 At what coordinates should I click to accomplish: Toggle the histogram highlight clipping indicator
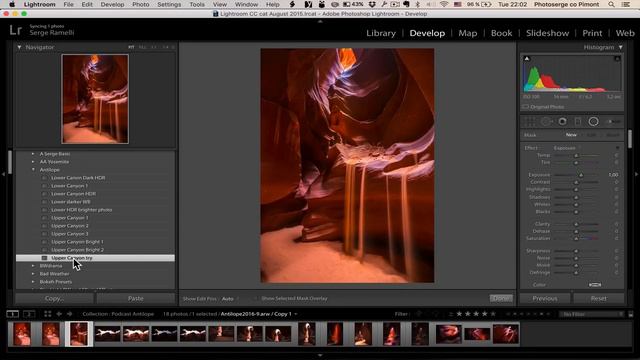[617, 59]
